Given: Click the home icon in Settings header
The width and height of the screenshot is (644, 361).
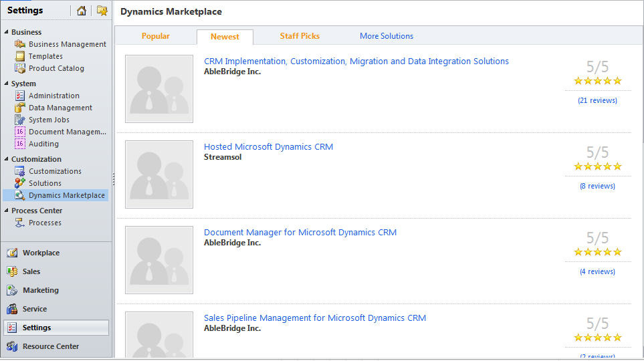Looking at the screenshot, I should click(x=82, y=11).
